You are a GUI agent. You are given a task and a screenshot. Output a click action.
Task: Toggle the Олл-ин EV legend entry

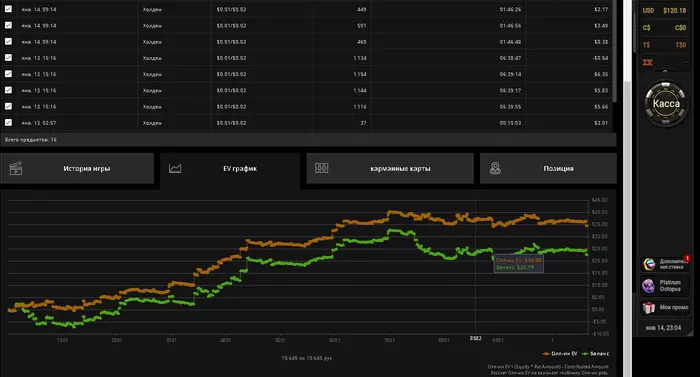560,353
